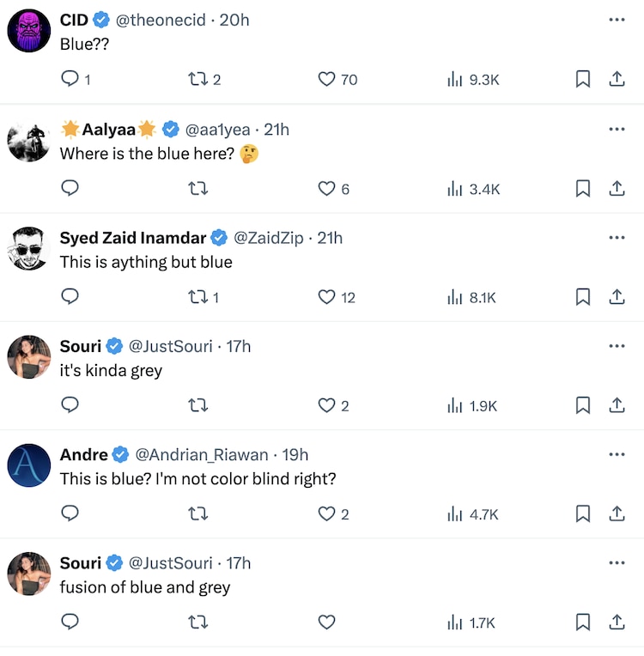Bookmark Syed Zaid Inamdar's tweet
Image resolution: width=644 pixels, height=656 pixels.
[582, 297]
